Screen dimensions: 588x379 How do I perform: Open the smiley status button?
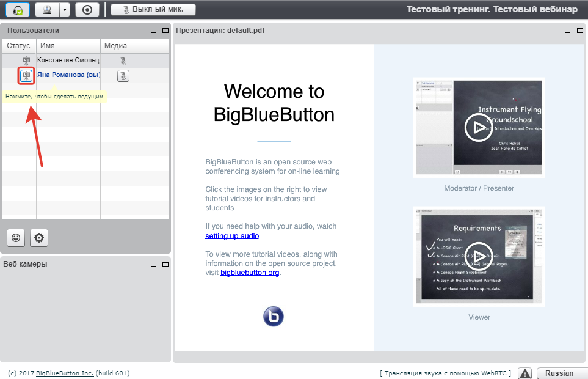click(x=16, y=238)
